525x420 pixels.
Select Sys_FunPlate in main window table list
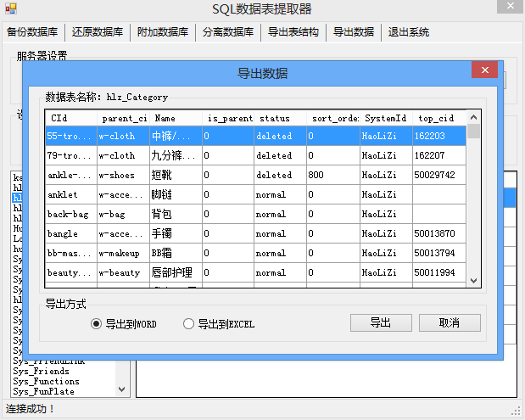43,391
